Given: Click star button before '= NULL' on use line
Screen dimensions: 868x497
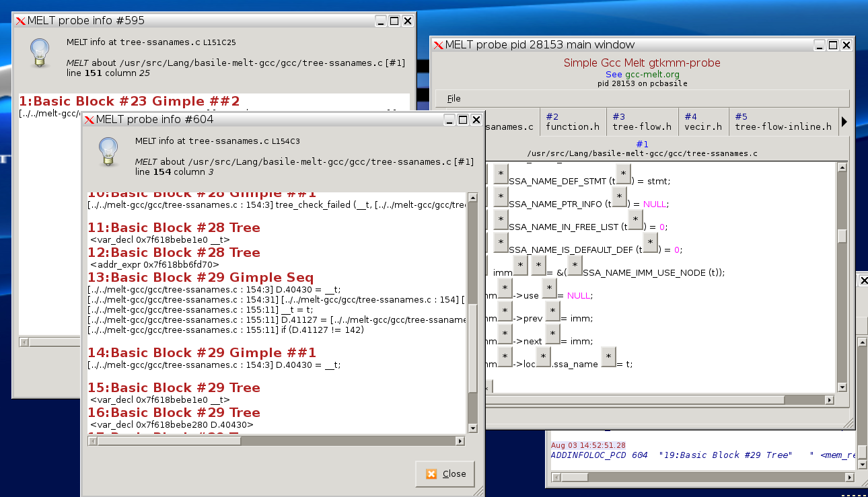Looking at the screenshot, I should coord(550,289).
